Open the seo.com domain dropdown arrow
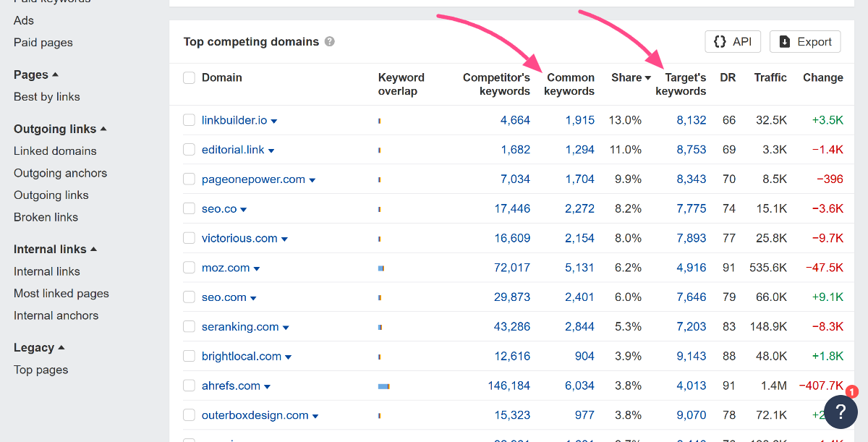 tap(253, 299)
